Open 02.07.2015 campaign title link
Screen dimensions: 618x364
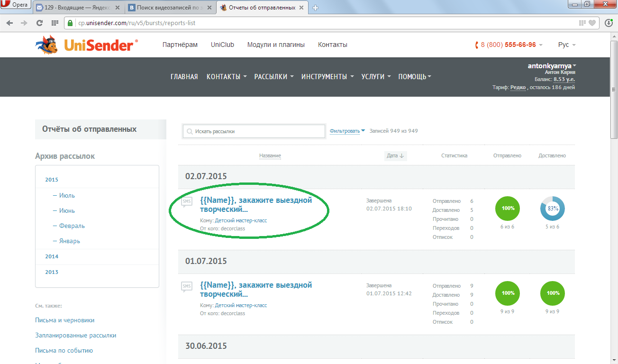point(256,205)
